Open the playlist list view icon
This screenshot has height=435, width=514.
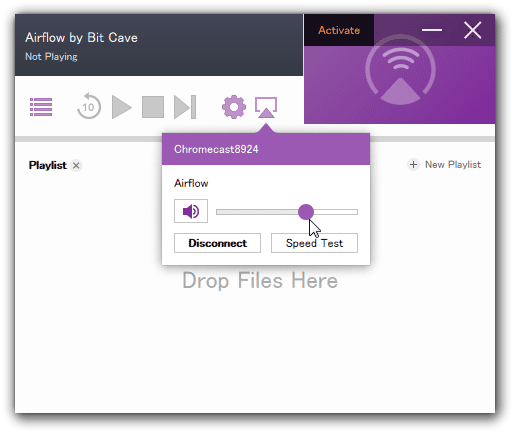[41, 107]
